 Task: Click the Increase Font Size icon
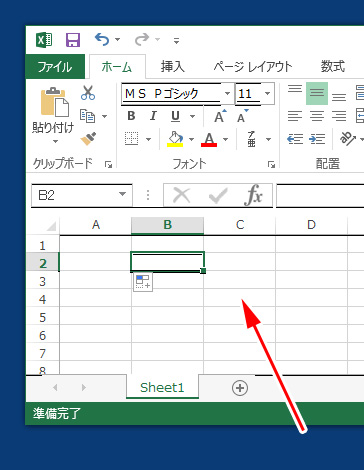click(220, 116)
